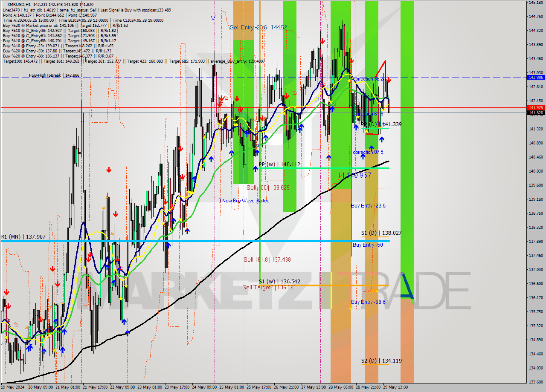Click the 143.460 price axis value
Screen dimensions: 546x392
pyautogui.click(x=536, y=59)
